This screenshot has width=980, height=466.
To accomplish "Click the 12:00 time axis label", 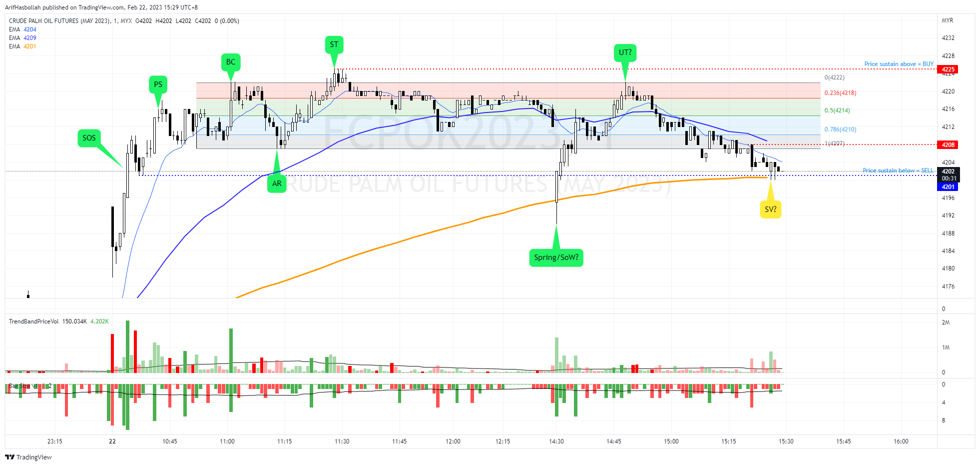I will [x=453, y=441].
